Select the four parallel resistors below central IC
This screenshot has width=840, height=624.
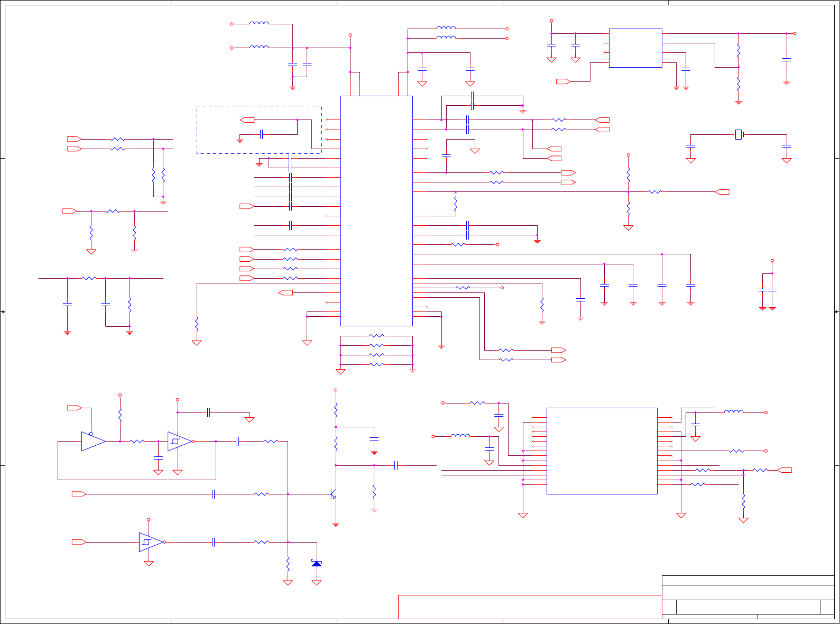376,350
